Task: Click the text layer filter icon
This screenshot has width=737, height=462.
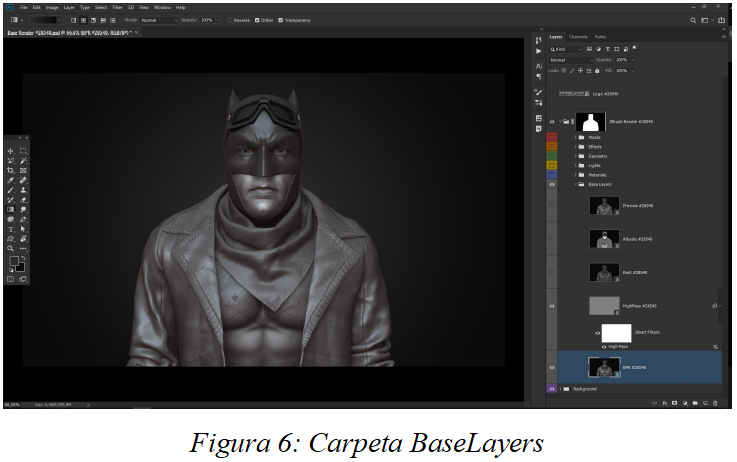Action: tap(606, 48)
